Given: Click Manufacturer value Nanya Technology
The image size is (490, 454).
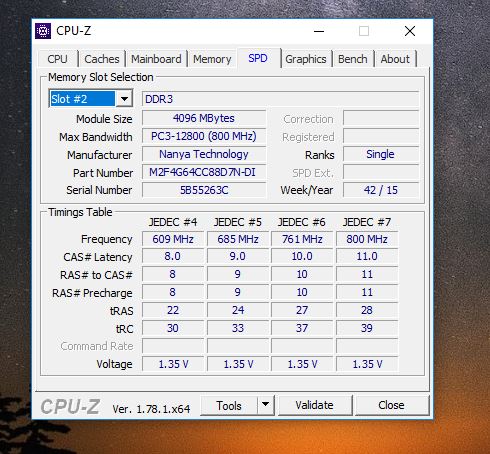Looking at the screenshot, I should point(204,154).
